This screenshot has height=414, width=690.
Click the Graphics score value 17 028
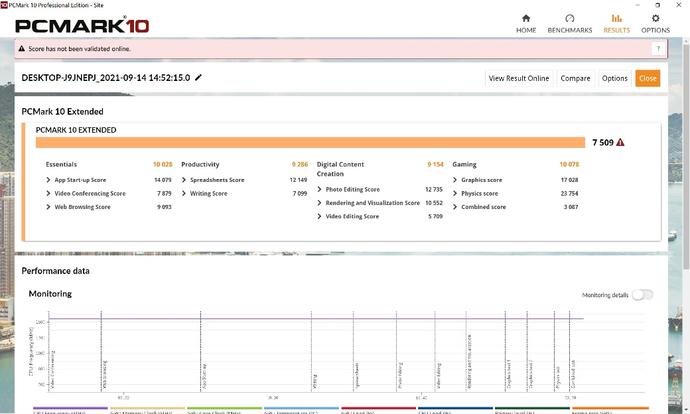pos(569,180)
